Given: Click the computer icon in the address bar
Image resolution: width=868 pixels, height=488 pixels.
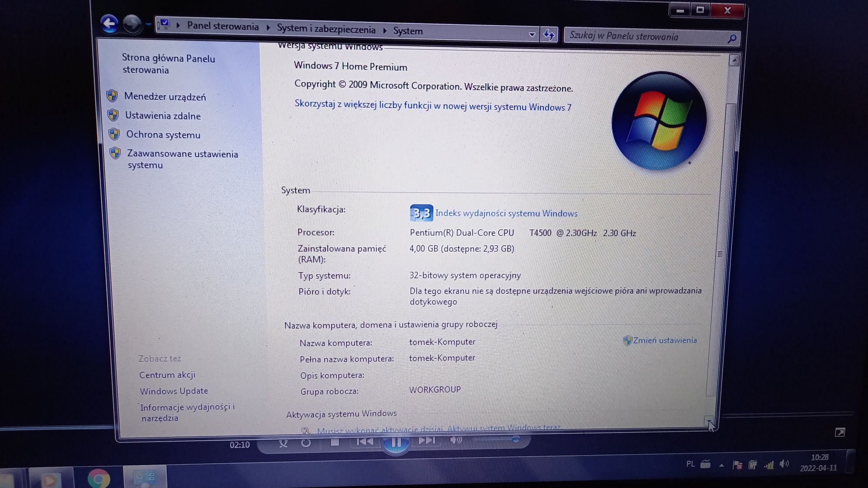Looking at the screenshot, I should tap(164, 24).
